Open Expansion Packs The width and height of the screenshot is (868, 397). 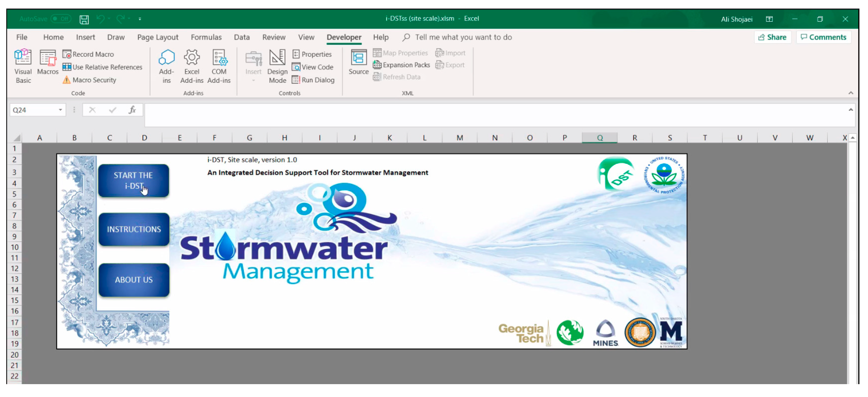[401, 65]
